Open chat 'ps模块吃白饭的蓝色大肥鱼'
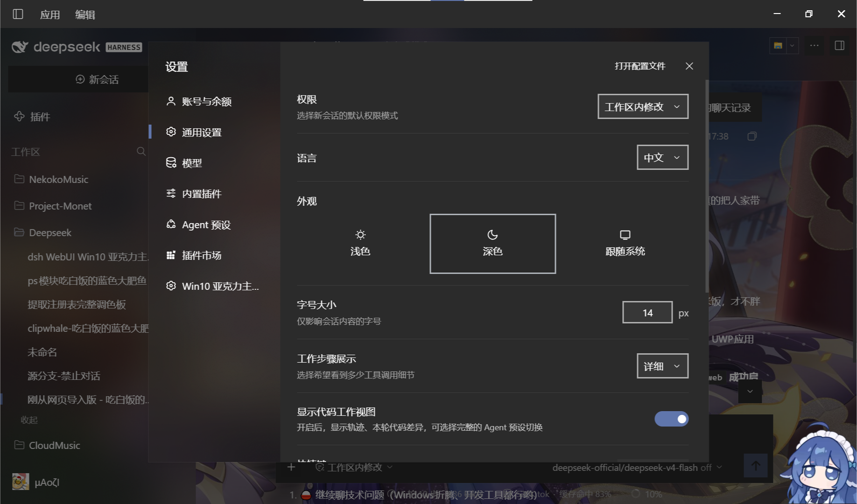Screen dimensions: 857x504 (88, 280)
